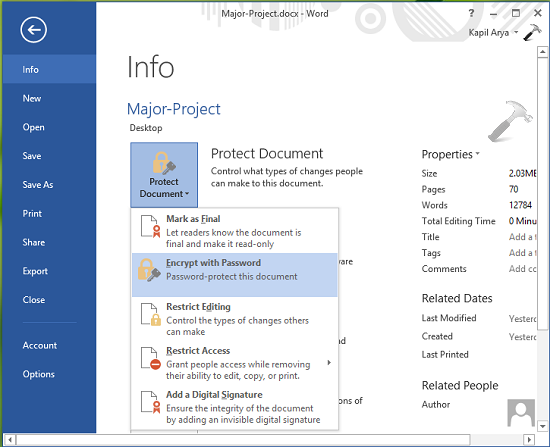Click the Restrict Access no-entry page icon
The height and width of the screenshot is (447, 550).
coord(151,358)
